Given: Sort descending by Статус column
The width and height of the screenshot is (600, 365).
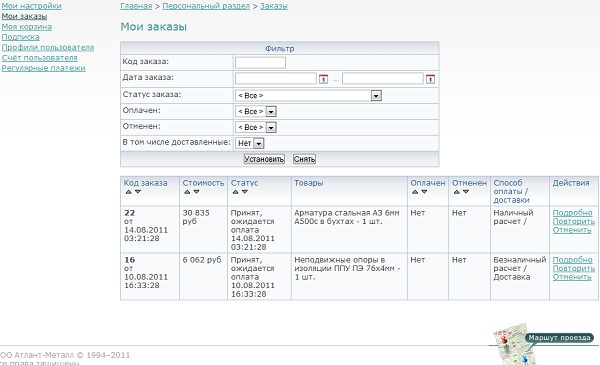Looking at the screenshot, I should 245,192.
